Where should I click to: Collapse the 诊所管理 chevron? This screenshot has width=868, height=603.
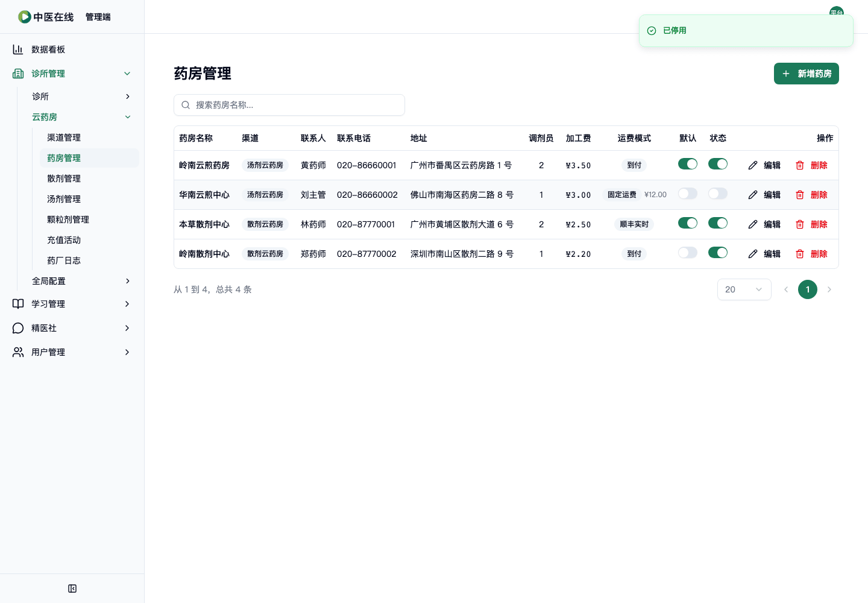click(127, 74)
